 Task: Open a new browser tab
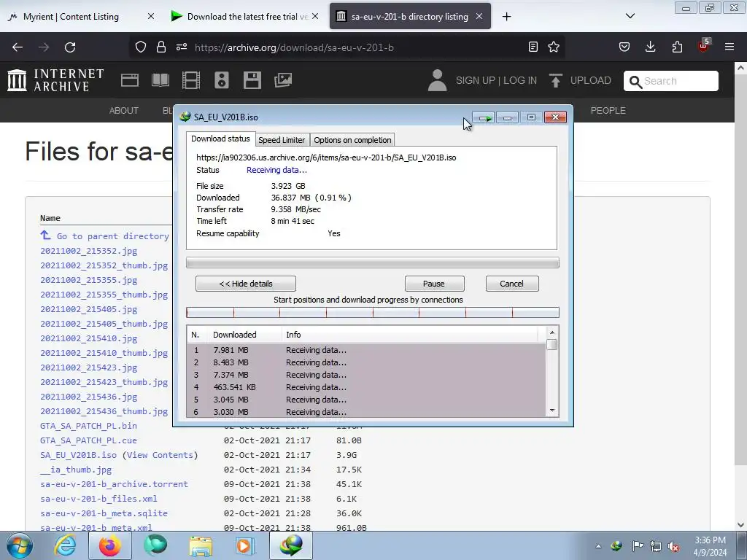(506, 17)
